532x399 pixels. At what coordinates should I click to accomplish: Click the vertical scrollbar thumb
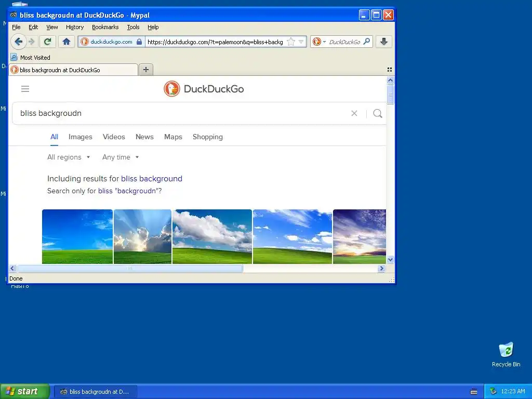tap(390, 94)
